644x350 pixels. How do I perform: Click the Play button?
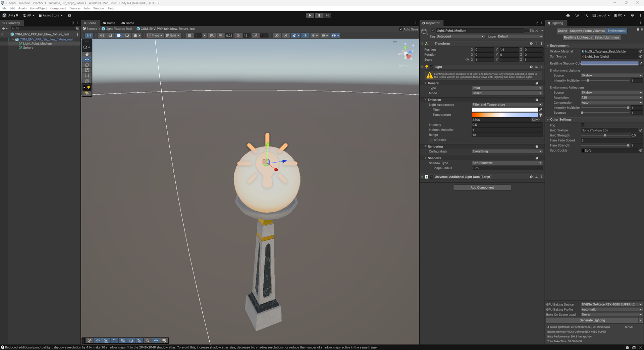pyautogui.click(x=310, y=15)
